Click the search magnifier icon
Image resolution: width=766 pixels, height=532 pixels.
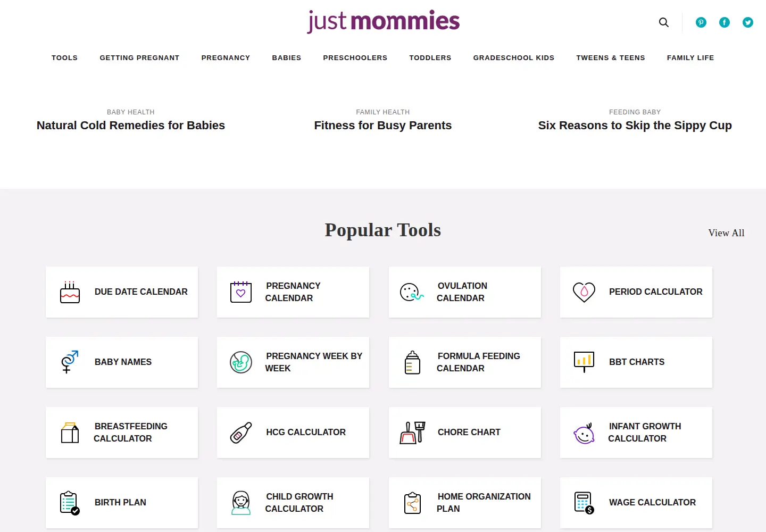[664, 22]
